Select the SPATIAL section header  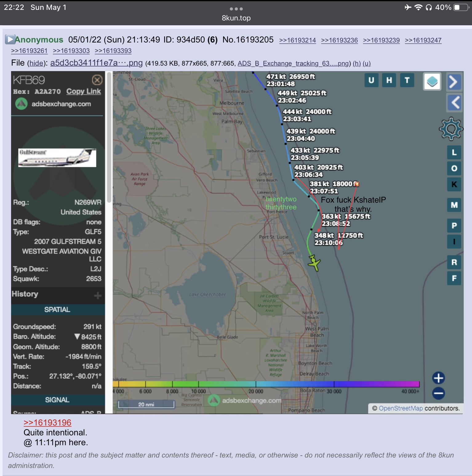click(x=58, y=309)
